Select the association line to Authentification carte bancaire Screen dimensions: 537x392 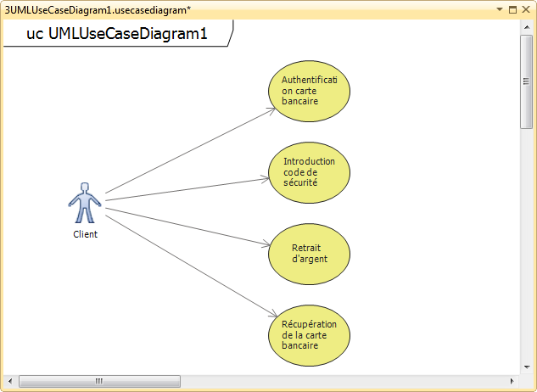pos(187,153)
